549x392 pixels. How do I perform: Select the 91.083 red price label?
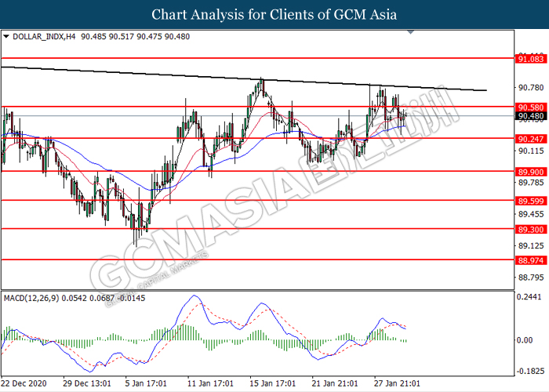pyautogui.click(x=531, y=59)
